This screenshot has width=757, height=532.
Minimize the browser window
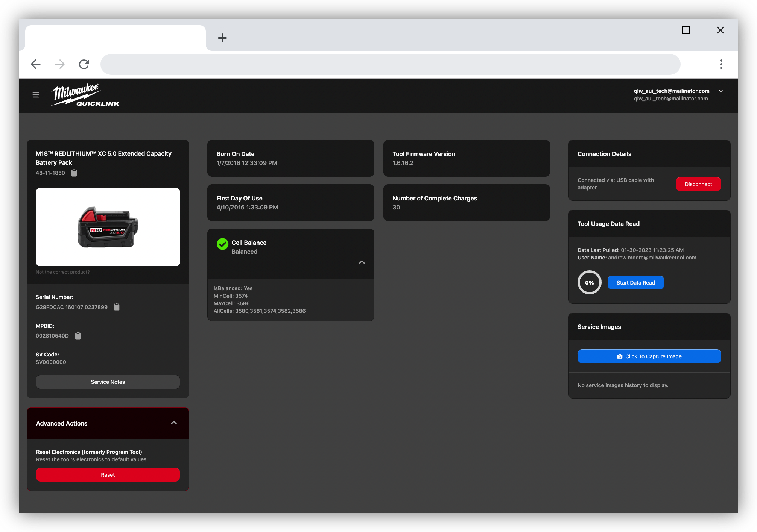652,30
